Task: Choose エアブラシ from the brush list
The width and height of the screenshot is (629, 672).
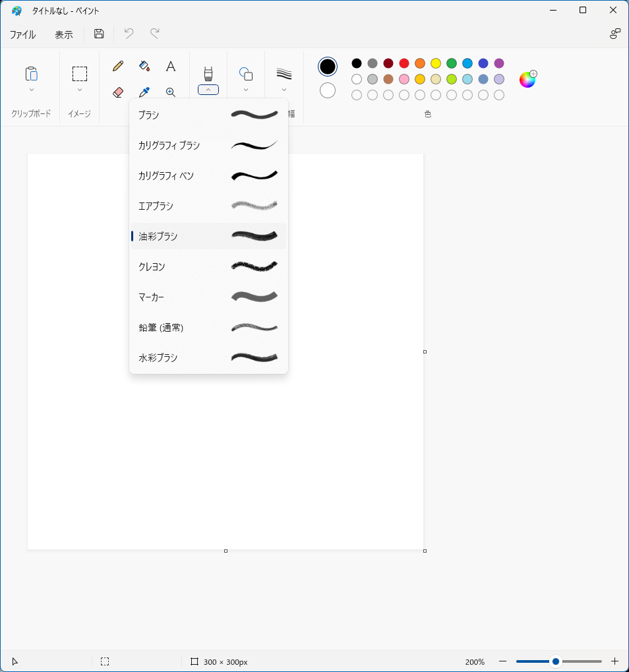Action: tap(208, 206)
